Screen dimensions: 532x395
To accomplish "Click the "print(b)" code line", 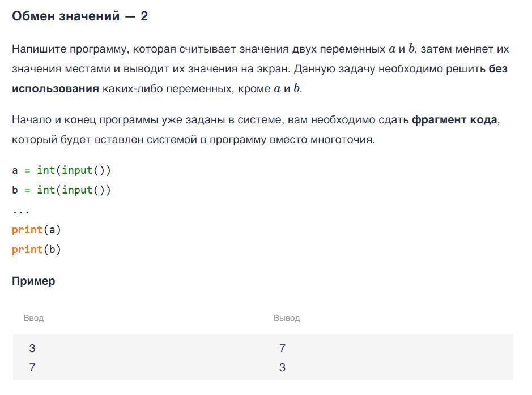I will click(36, 250).
